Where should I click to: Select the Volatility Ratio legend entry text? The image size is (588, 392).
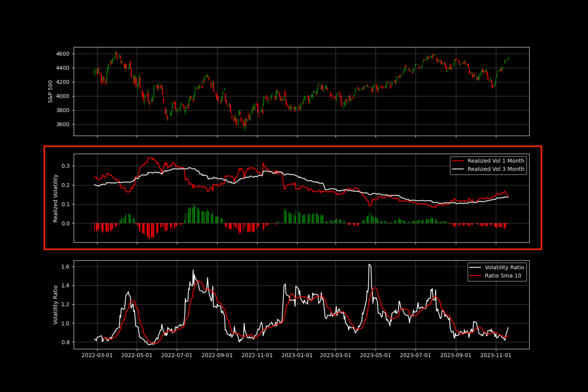[x=504, y=267]
